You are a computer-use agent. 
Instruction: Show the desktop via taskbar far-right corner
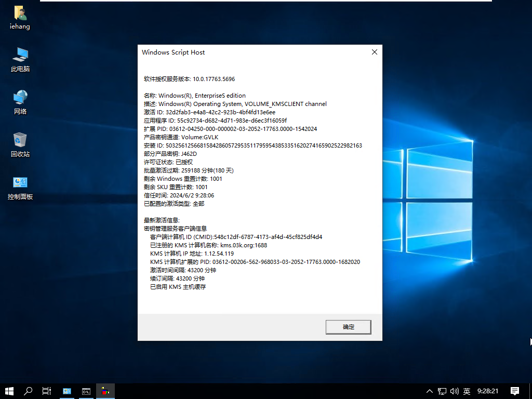tap(530, 391)
